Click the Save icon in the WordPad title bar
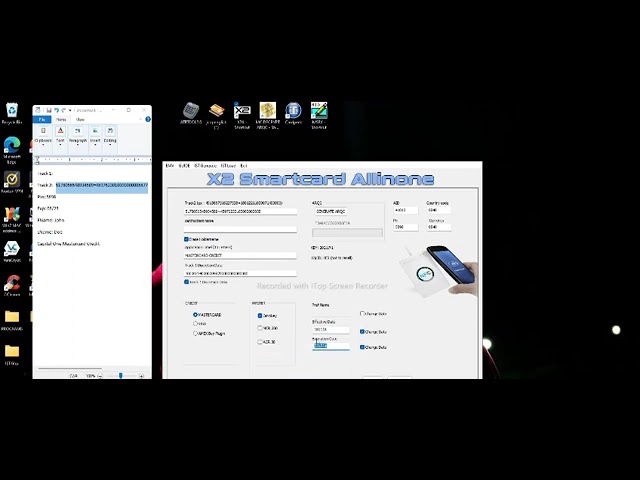The width and height of the screenshot is (640, 480). coord(49,110)
